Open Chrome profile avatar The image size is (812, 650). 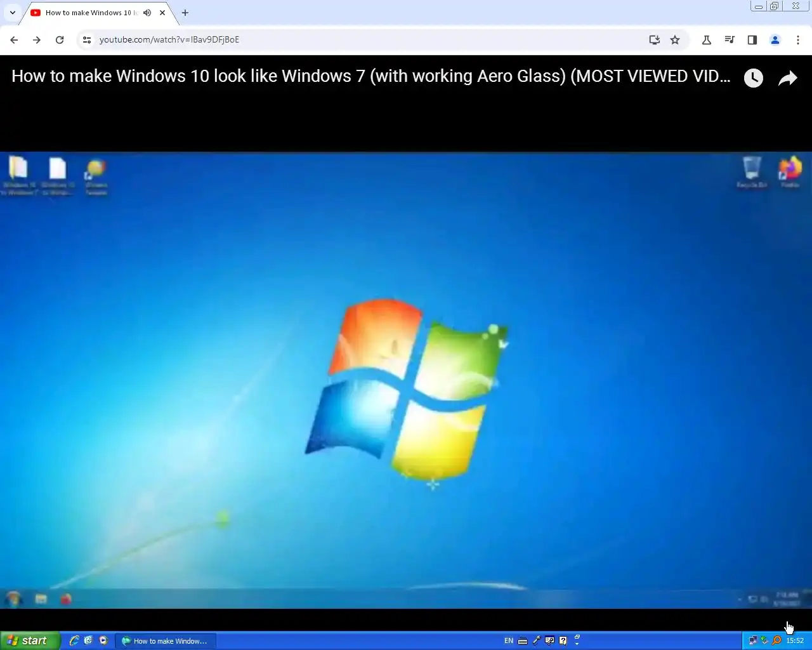[775, 39]
